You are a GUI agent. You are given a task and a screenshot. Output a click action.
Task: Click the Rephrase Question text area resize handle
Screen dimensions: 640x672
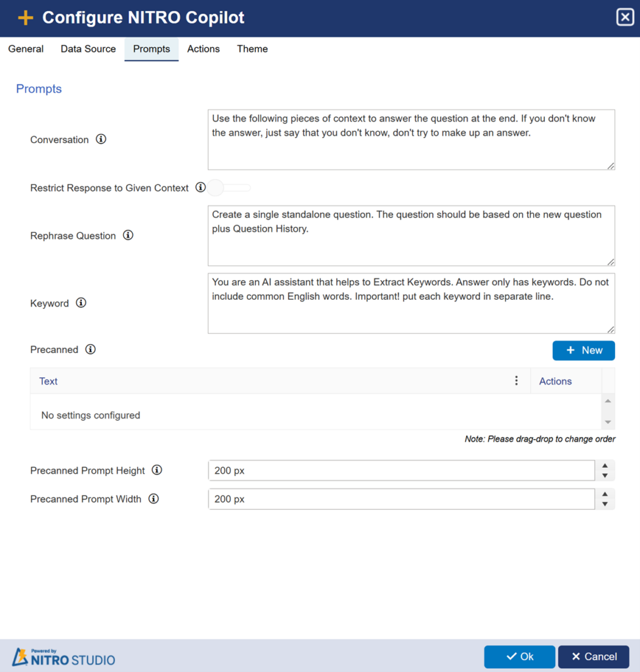[x=610, y=262]
